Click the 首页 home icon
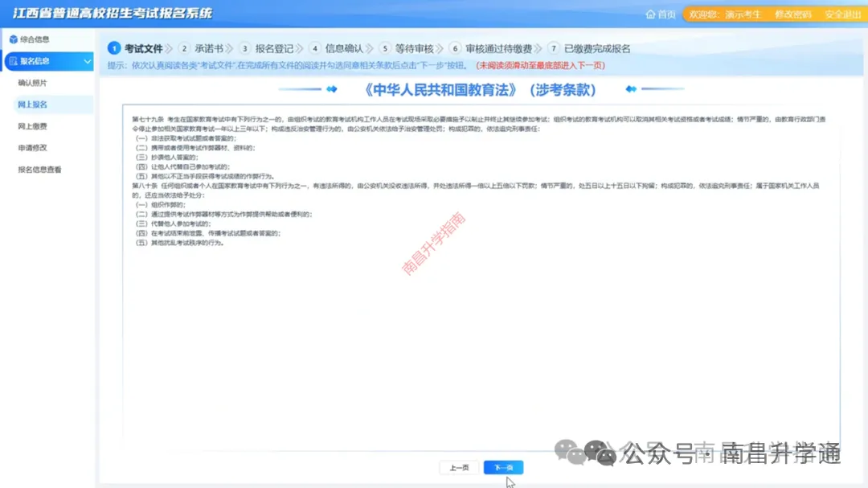This screenshot has height=488, width=868. [650, 14]
